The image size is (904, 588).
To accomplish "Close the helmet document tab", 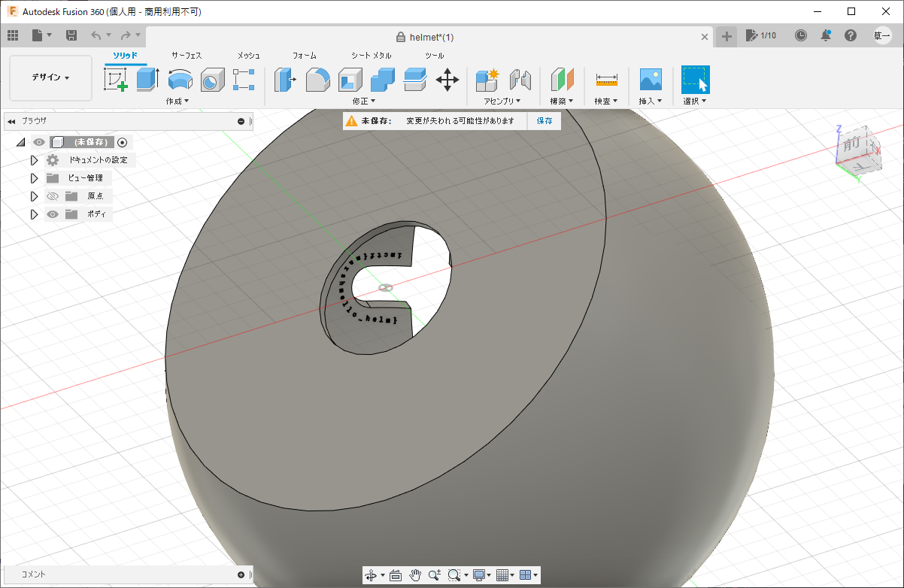I will [705, 36].
